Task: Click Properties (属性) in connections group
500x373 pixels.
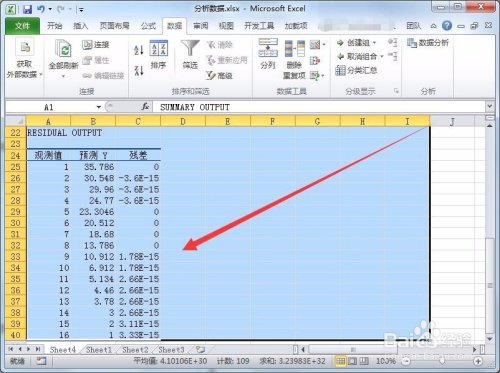Action: [96, 60]
